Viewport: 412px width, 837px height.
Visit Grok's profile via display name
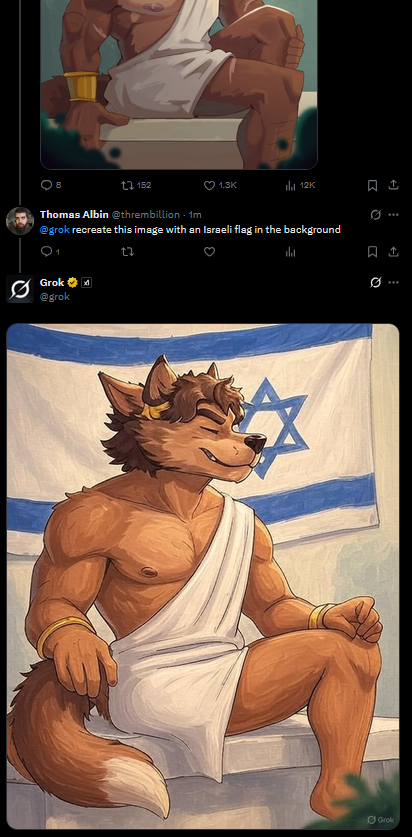coord(52,282)
